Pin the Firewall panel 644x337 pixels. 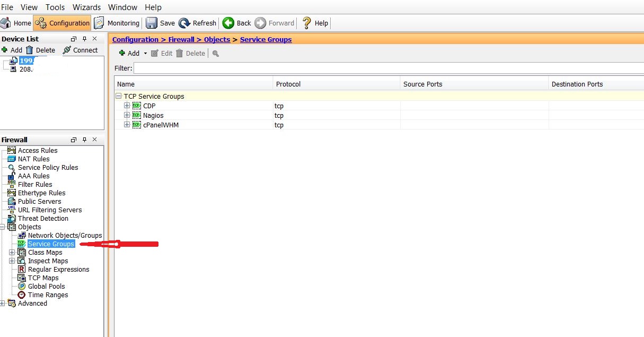pyautogui.click(x=85, y=140)
